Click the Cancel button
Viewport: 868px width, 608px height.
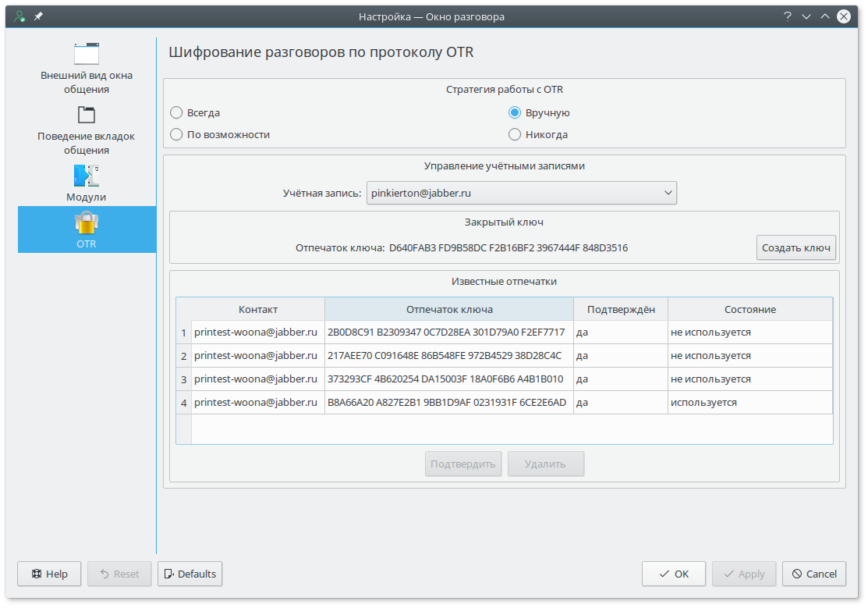tap(814, 574)
